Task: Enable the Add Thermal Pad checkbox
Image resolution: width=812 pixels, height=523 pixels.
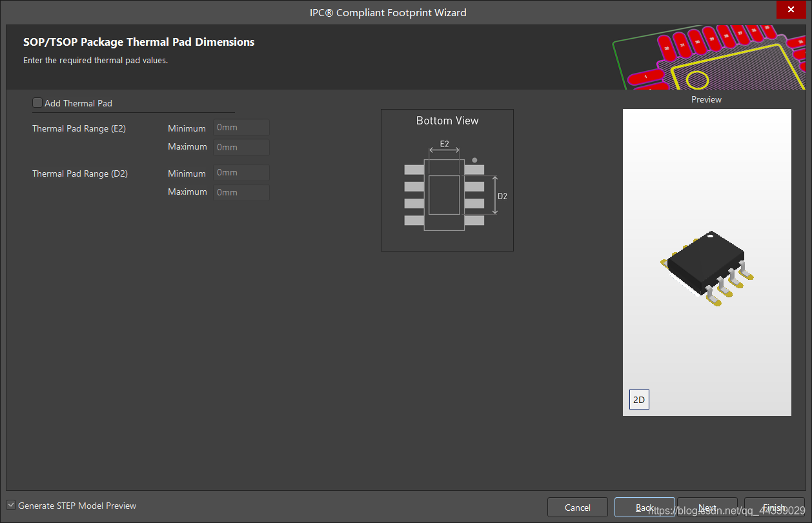Action: coord(37,103)
